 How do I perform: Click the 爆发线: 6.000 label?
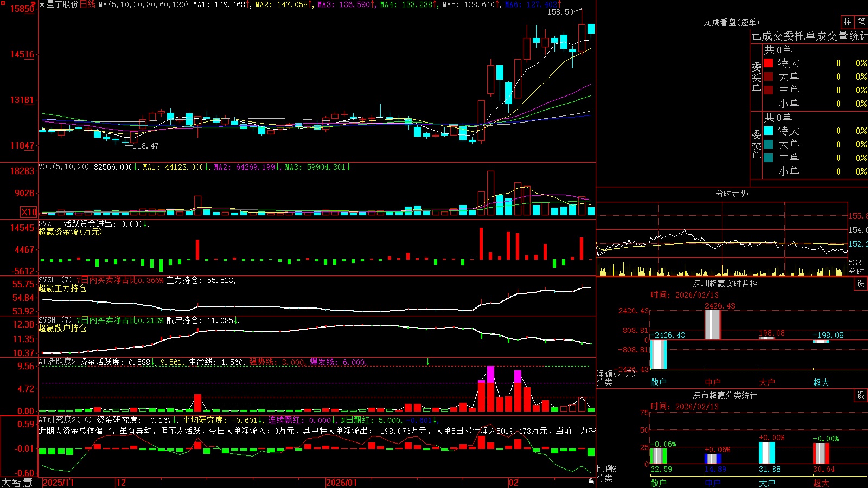click(339, 362)
